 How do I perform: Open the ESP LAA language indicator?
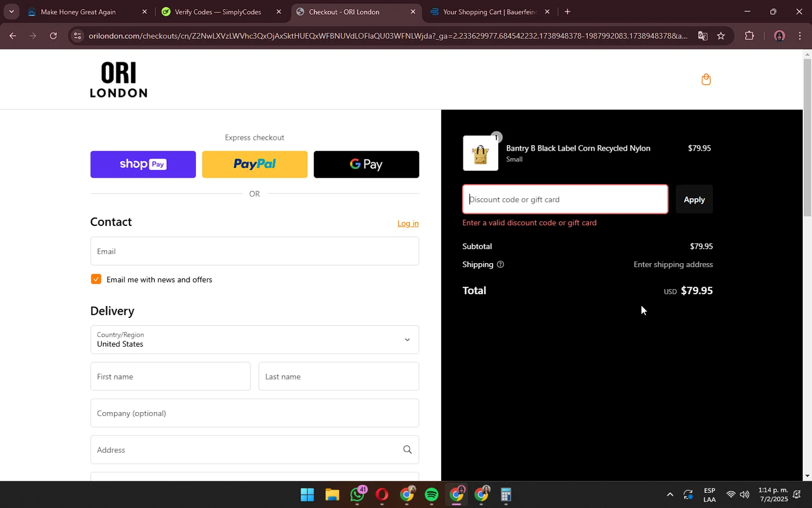point(709,494)
